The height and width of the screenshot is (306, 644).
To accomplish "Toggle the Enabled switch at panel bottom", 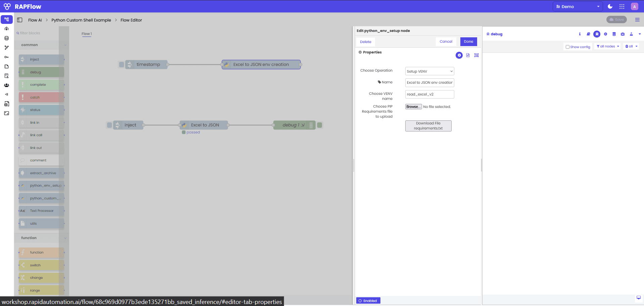I will 368,300.
